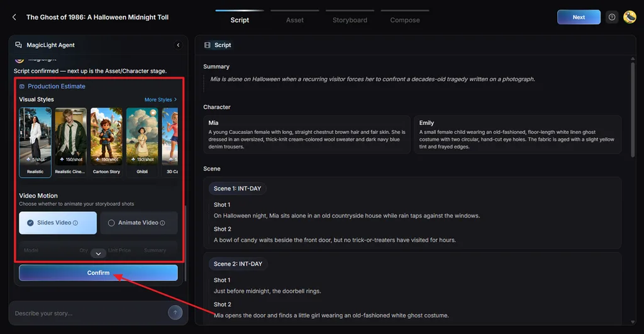This screenshot has width=644, height=334.
Task: Expand the estimate table with down chevron
Action: [x=98, y=253]
